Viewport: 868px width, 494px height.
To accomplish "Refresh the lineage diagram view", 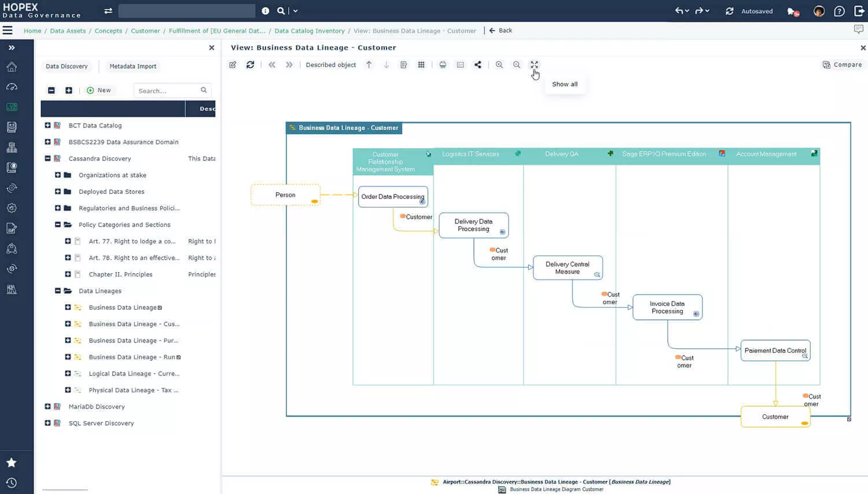I will [250, 65].
